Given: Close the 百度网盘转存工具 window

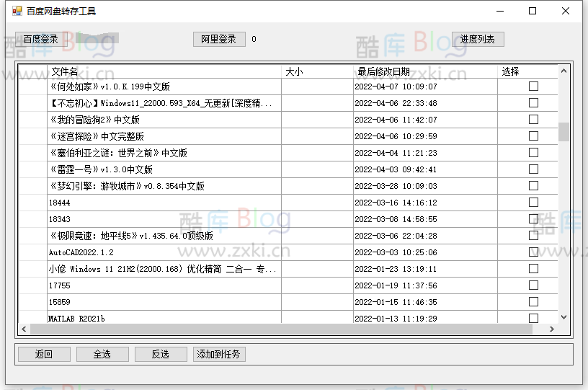Looking at the screenshot, I should (566, 11).
